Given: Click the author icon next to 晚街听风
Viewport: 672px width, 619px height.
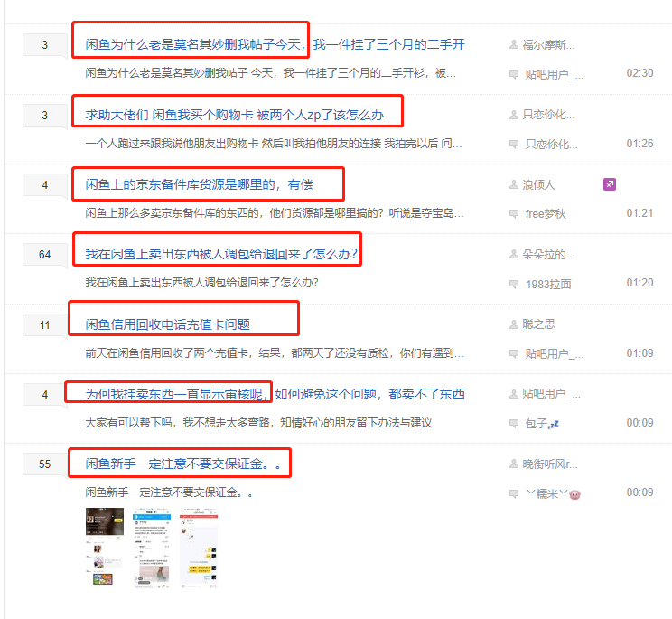Looking at the screenshot, I should (514, 464).
